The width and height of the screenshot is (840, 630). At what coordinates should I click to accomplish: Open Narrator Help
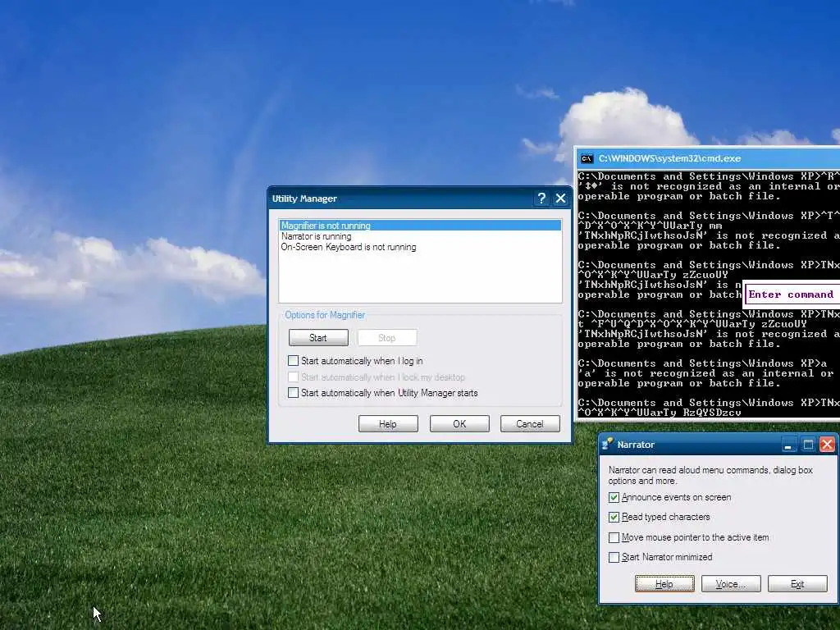pos(664,584)
